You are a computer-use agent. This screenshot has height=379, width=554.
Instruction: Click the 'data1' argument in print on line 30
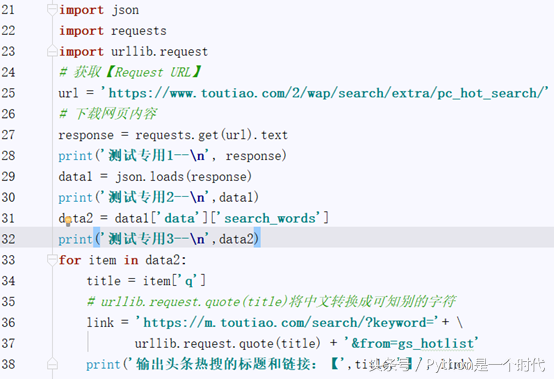click(x=236, y=197)
